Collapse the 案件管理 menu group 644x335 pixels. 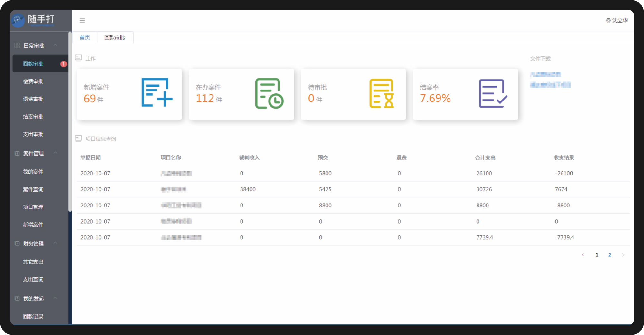click(55, 153)
